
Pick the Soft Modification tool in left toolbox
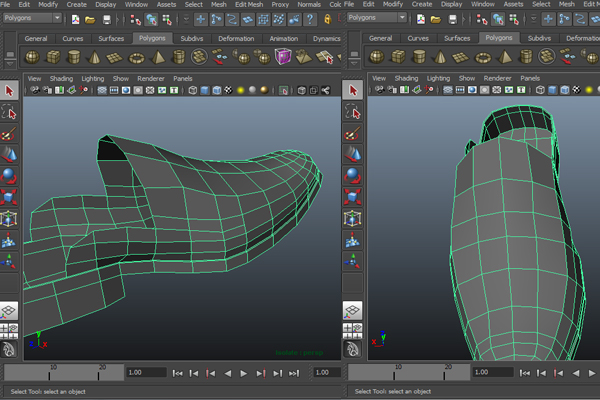click(x=9, y=240)
